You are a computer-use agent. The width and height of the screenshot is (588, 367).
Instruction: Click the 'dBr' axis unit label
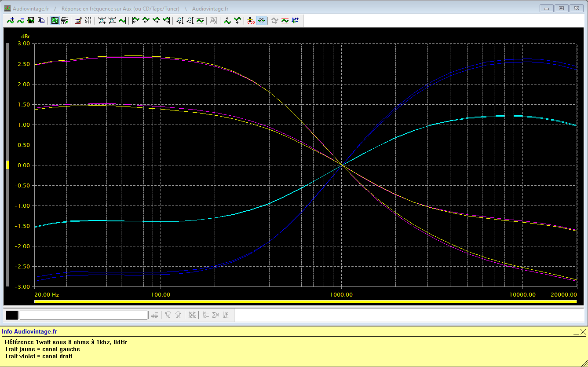[26, 36]
